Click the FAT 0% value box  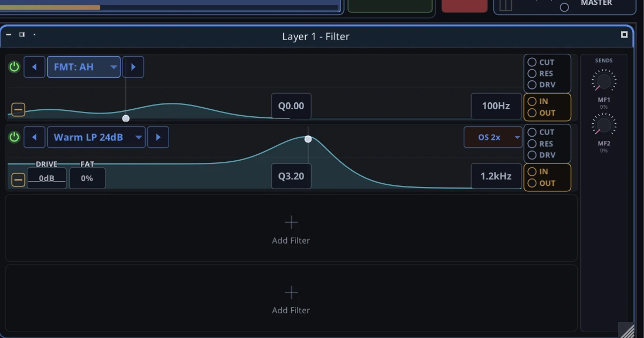(87, 178)
